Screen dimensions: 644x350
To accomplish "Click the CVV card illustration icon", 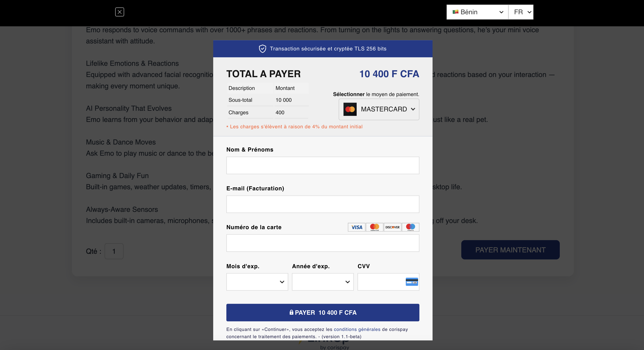I will coord(411,282).
